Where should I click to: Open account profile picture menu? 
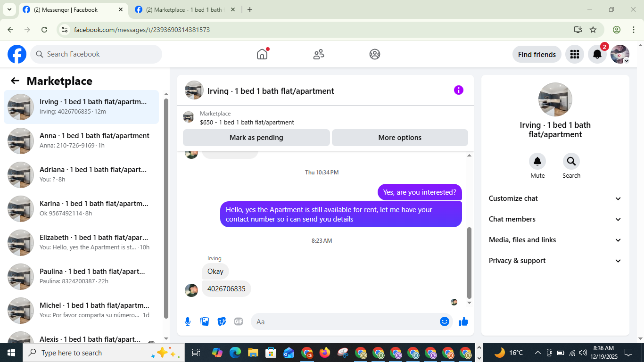click(620, 54)
